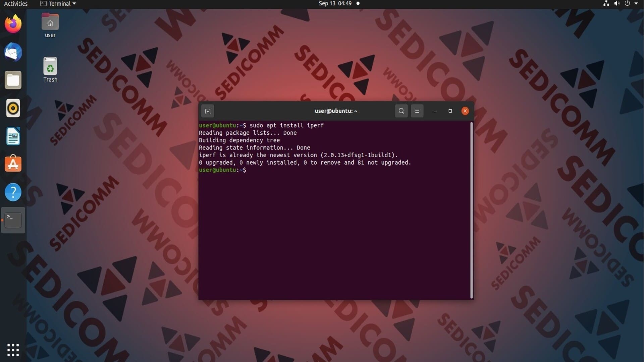The image size is (644, 362).
Task: Click the network status icon in the top bar
Action: coord(606,4)
